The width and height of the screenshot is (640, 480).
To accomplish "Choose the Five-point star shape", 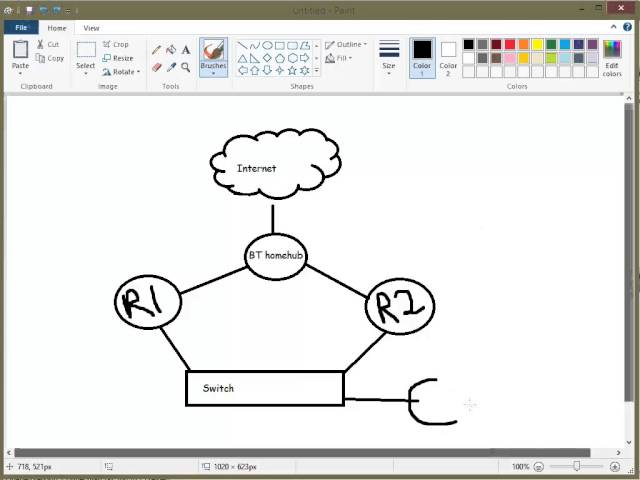I will click(x=292, y=71).
